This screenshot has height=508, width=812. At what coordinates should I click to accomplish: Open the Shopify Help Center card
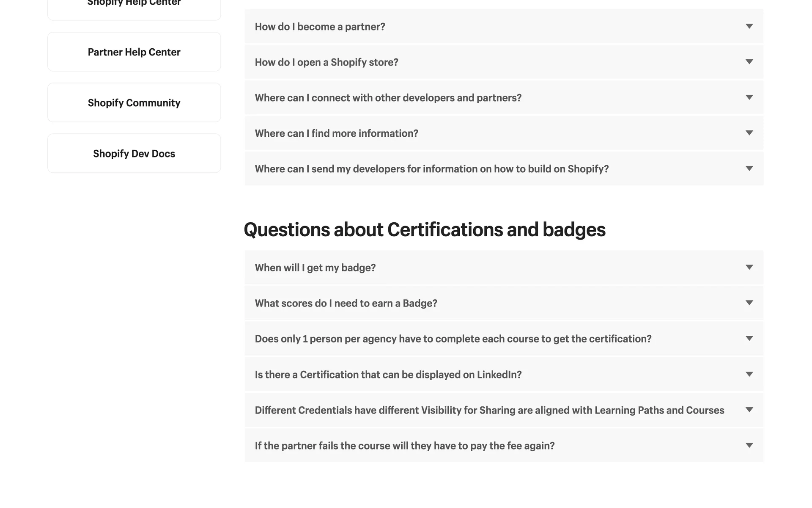[x=134, y=5]
